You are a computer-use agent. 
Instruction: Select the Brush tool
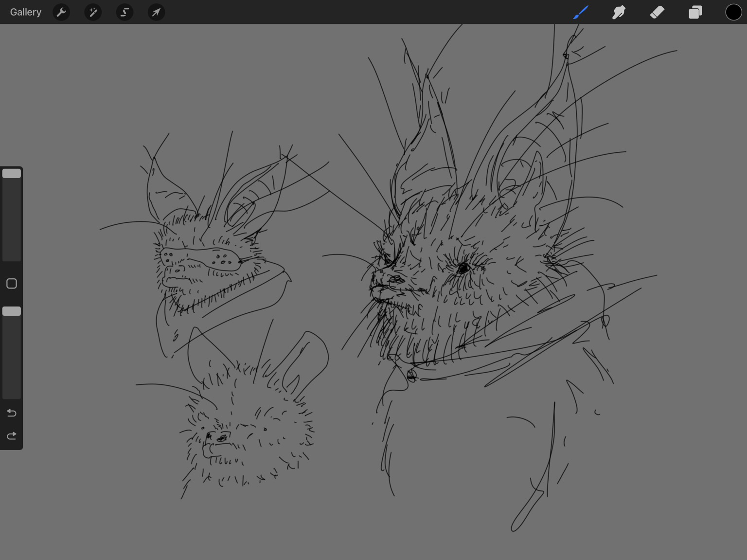(x=581, y=12)
